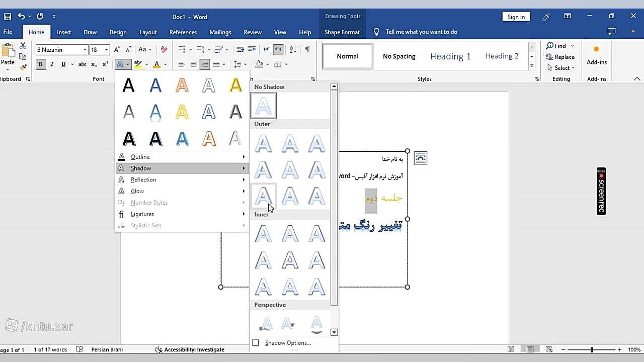Decrease font size with shrink font icon

point(127,49)
